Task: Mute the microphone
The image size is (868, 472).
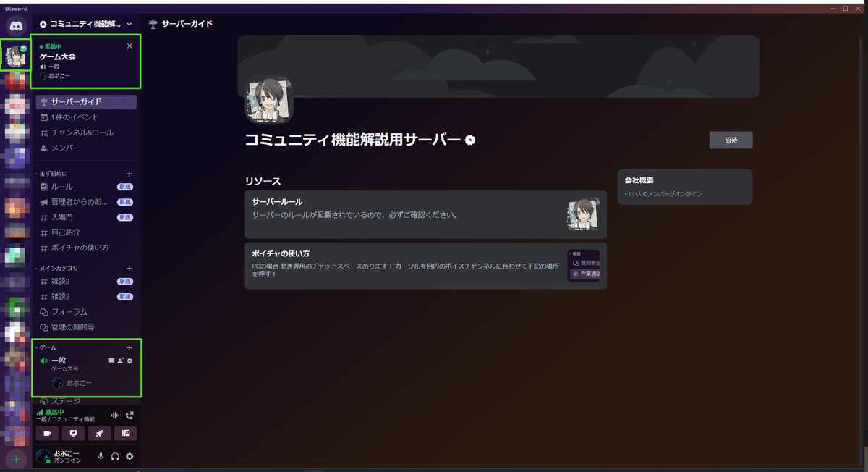Action: point(101,457)
